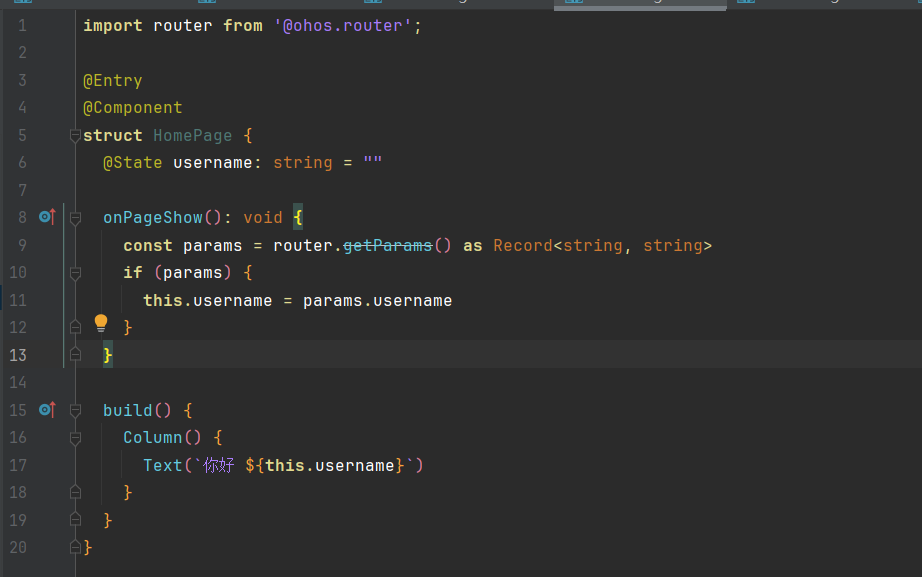The image size is (922, 577).
Task: Click the highlighted closing brace on line 13
Action: click(x=108, y=355)
